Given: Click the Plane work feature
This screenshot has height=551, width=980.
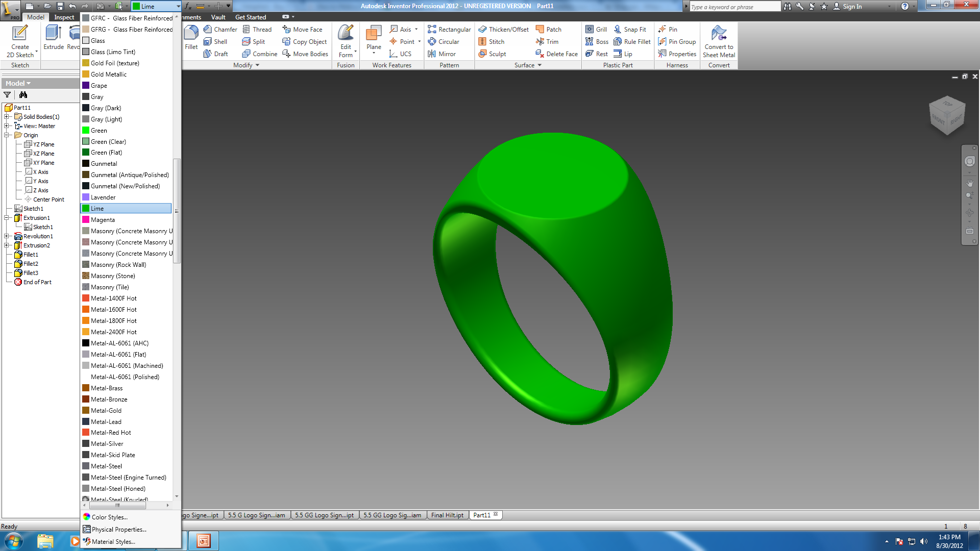Looking at the screenshot, I should [374, 39].
